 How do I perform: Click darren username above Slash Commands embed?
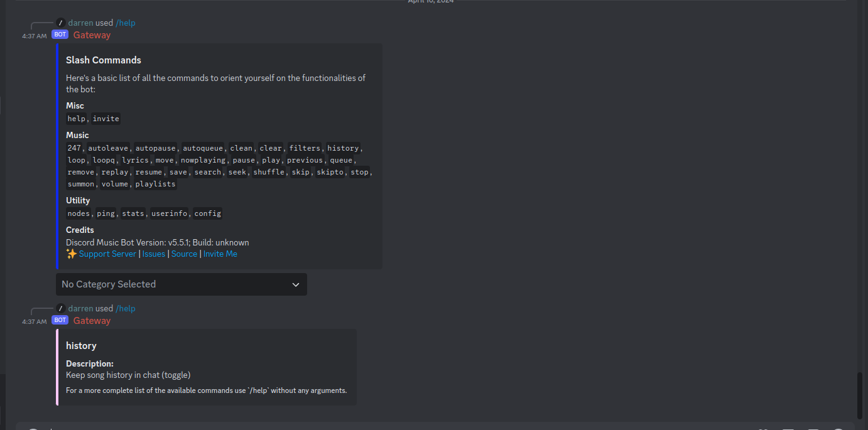pos(80,23)
